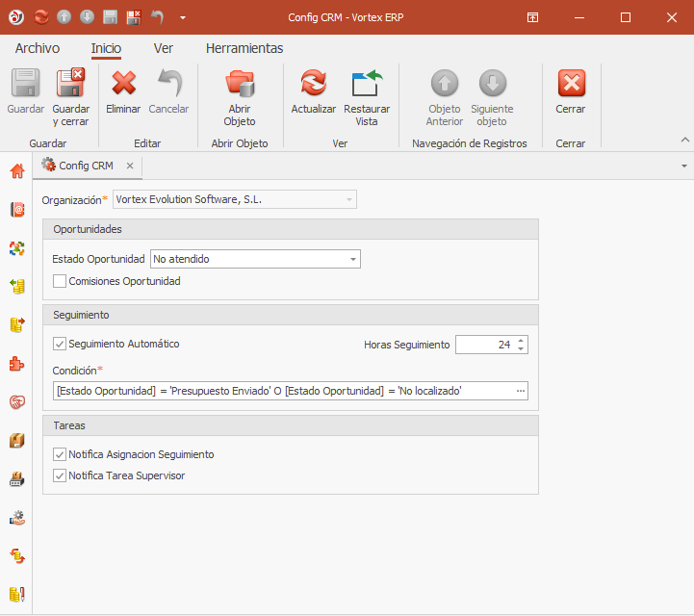Collapse the ribbon with the chevron arrow
This screenshot has height=616, width=694.
(684, 140)
